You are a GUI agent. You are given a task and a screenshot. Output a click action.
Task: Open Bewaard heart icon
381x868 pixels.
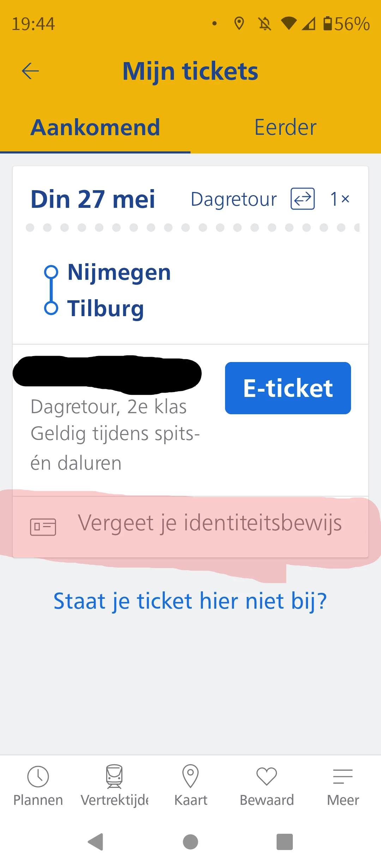click(x=267, y=776)
